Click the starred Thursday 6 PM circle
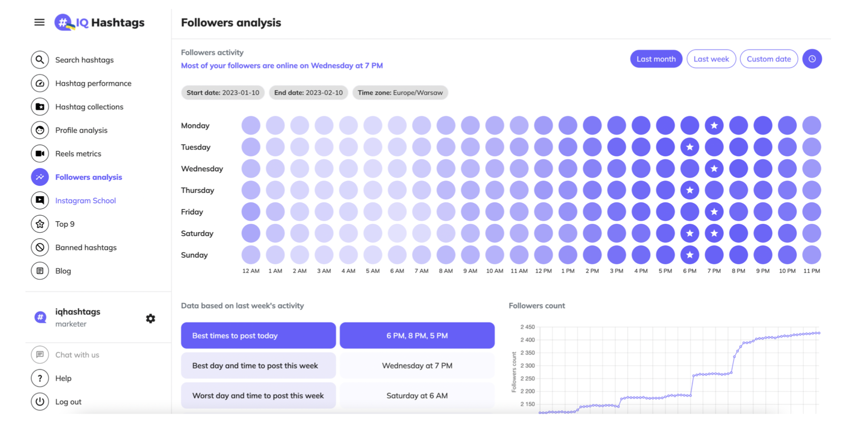 point(690,190)
